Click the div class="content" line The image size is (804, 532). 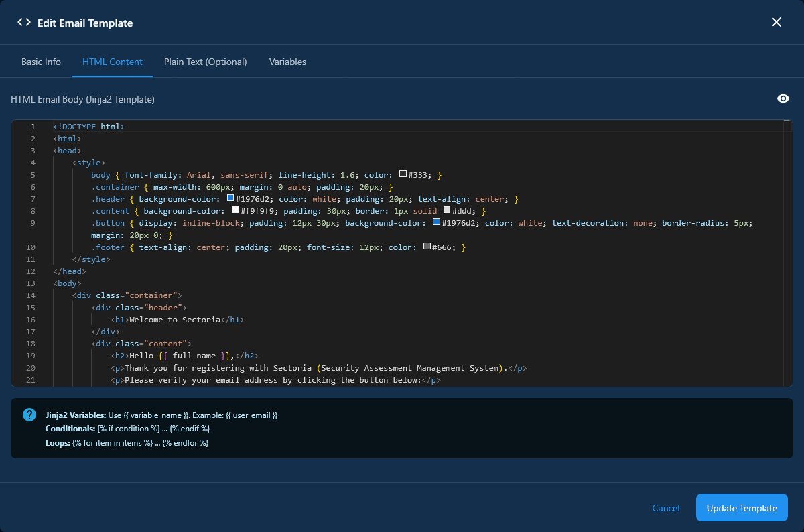coord(141,344)
